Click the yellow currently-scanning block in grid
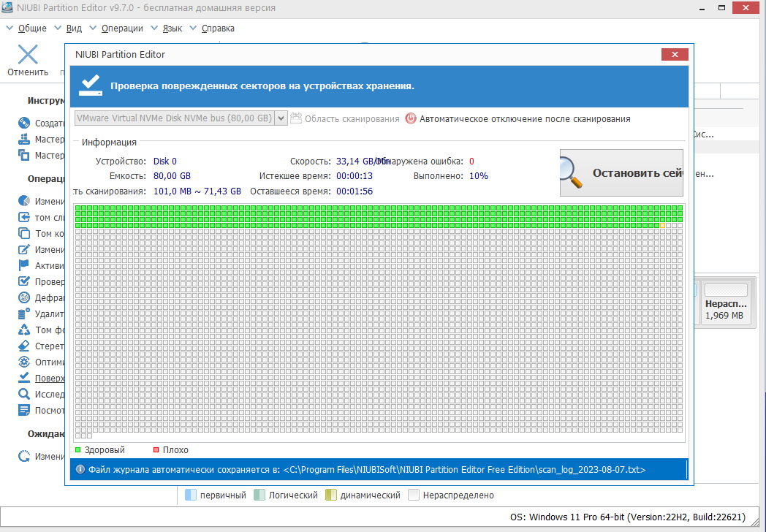This screenshot has width=766, height=532. (x=662, y=225)
